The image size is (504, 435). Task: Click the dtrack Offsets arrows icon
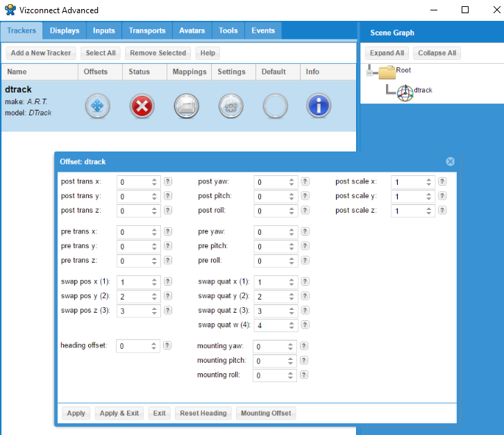click(x=98, y=106)
